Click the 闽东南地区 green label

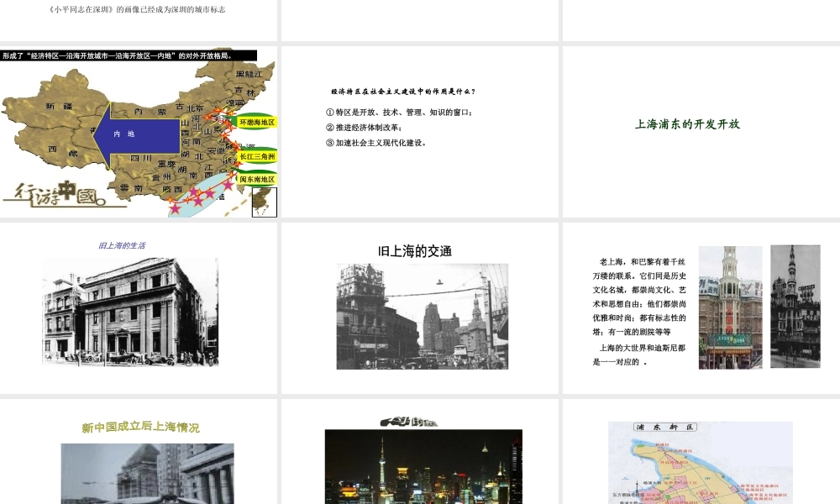tap(257, 179)
